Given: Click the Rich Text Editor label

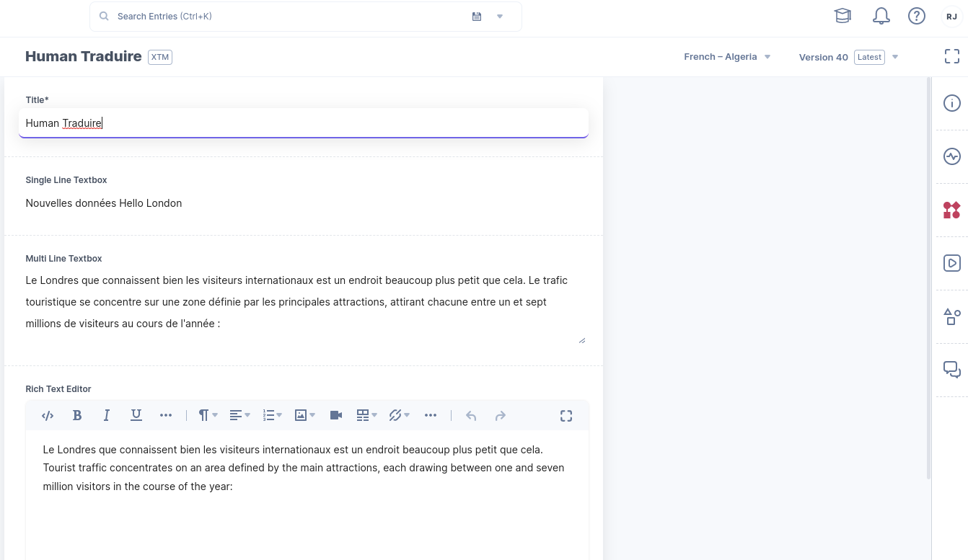Looking at the screenshot, I should [x=58, y=389].
